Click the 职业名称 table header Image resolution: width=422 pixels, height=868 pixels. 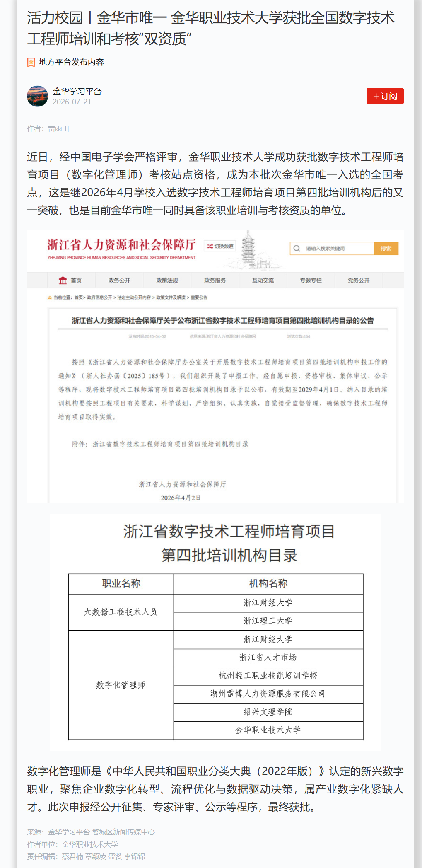click(121, 584)
